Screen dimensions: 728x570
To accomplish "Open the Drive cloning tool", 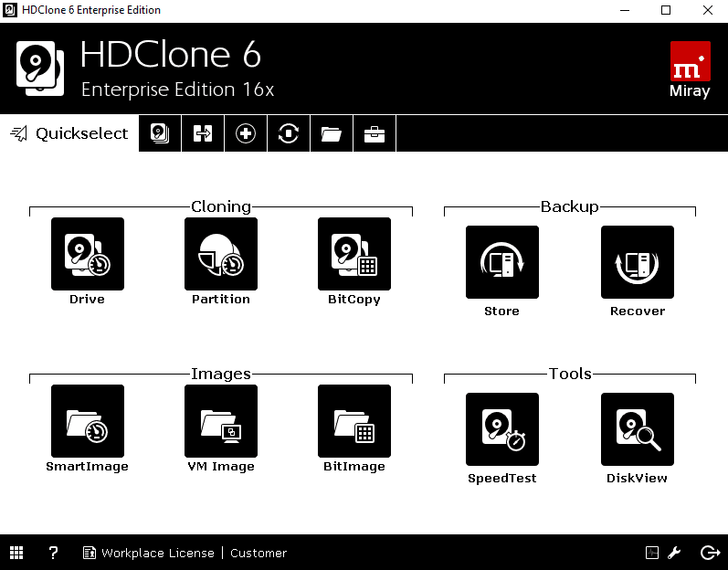I will click(88, 253).
